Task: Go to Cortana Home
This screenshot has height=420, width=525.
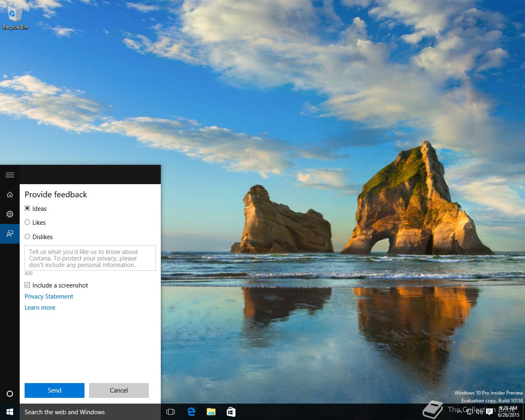Action: coord(10,194)
